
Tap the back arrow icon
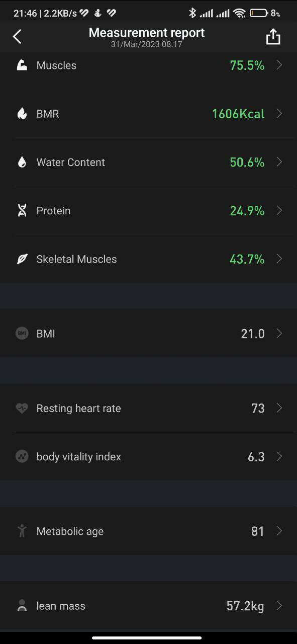[x=17, y=36]
